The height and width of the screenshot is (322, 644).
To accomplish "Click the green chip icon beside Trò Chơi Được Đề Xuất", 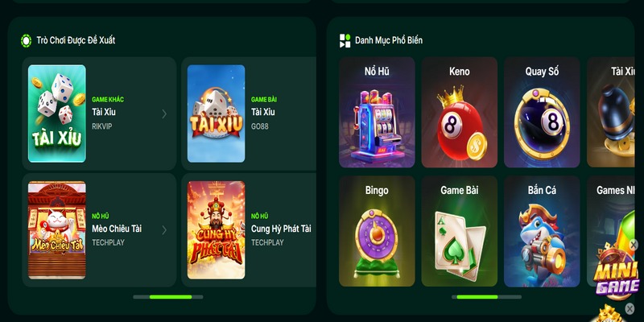I will (26, 41).
